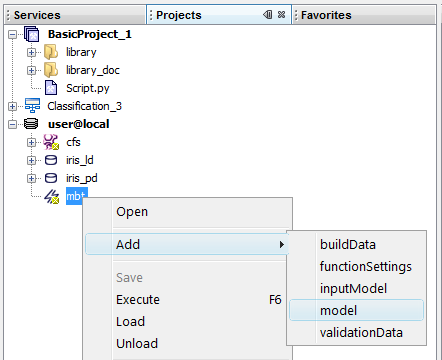Click the iris_ld data icon

(51, 160)
